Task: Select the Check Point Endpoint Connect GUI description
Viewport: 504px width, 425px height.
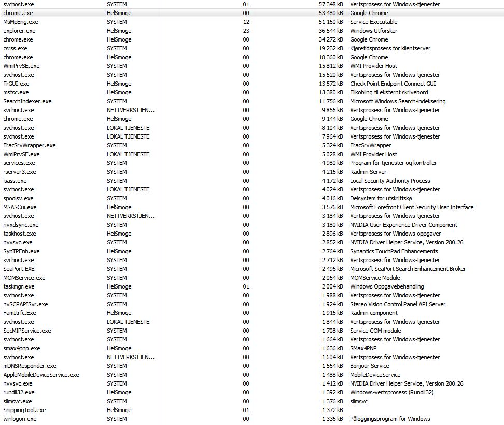Action: 393,84
